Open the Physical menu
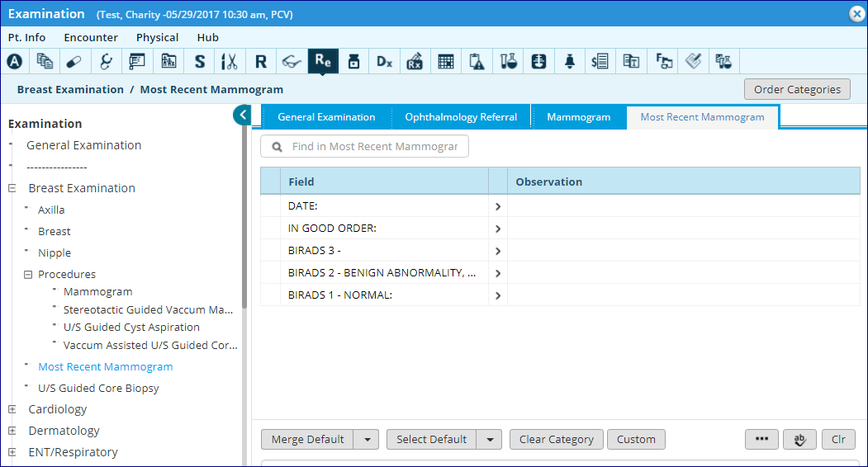This screenshot has width=868, height=467. pyautogui.click(x=157, y=38)
